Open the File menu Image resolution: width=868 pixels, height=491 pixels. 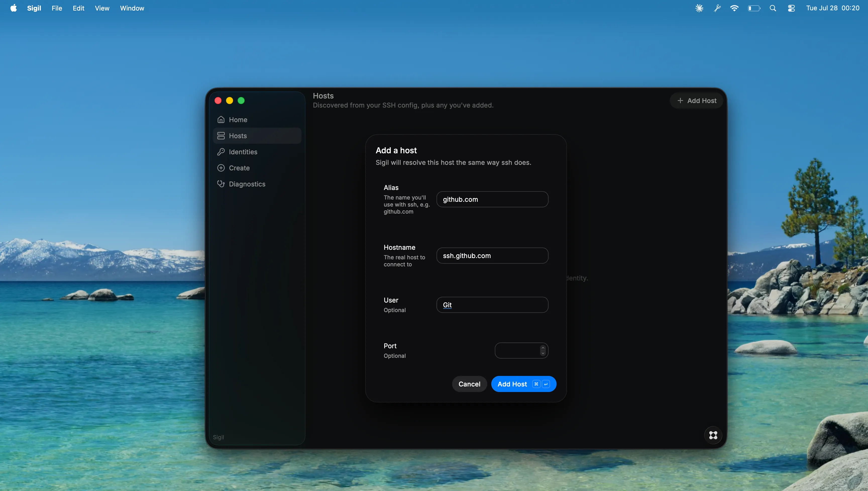57,8
